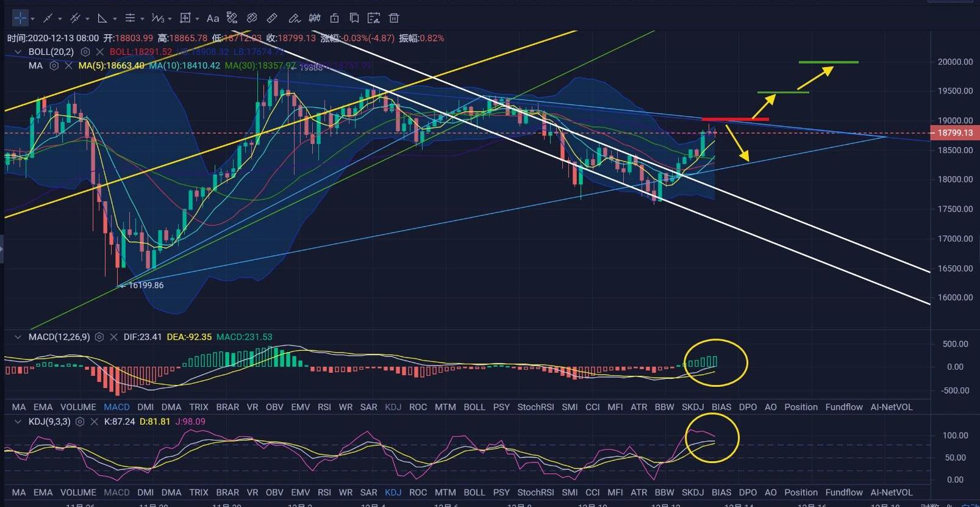The image size is (980, 507).
Task: Select the text annotation tool (Aa)
Action: tap(212, 18)
